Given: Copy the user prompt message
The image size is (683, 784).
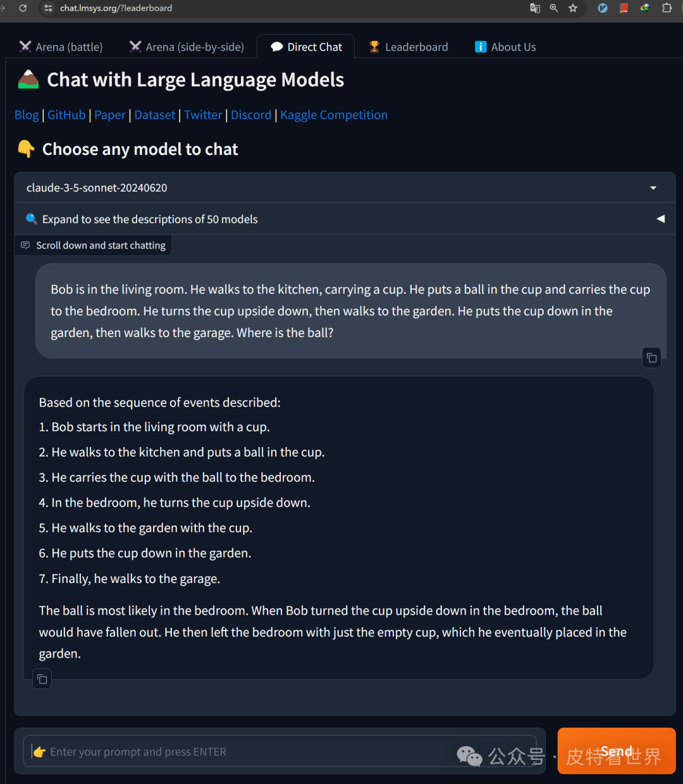Looking at the screenshot, I should tap(651, 358).
